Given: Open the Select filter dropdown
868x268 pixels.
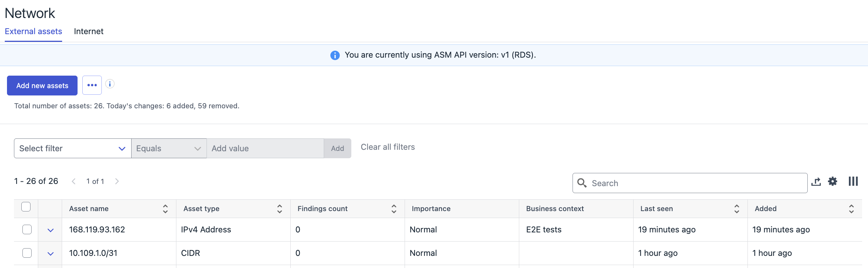Looking at the screenshot, I should [x=72, y=148].
